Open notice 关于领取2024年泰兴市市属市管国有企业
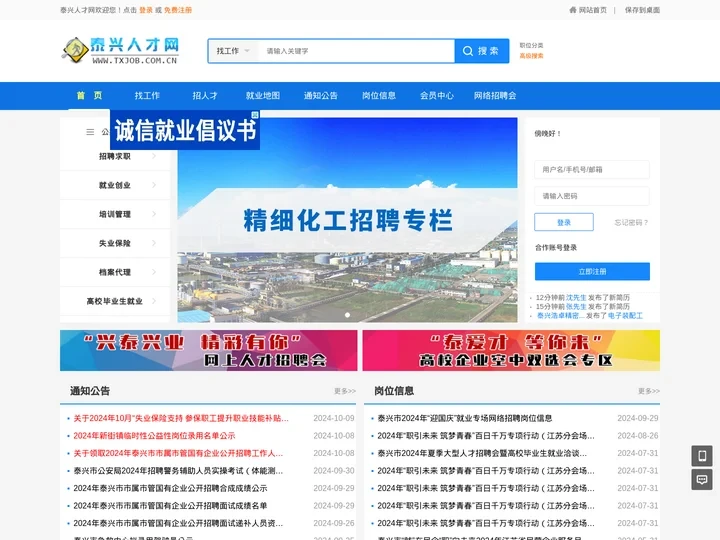 click(178, 453)
